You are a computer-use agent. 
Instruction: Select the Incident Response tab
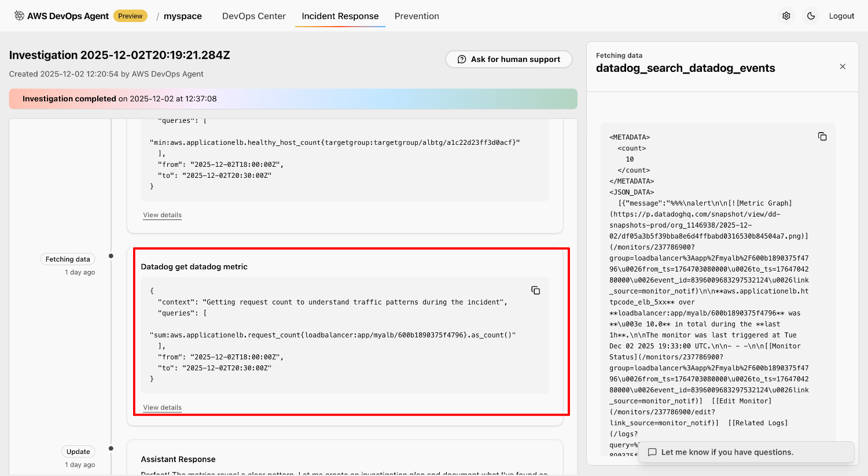pos(340,16)
